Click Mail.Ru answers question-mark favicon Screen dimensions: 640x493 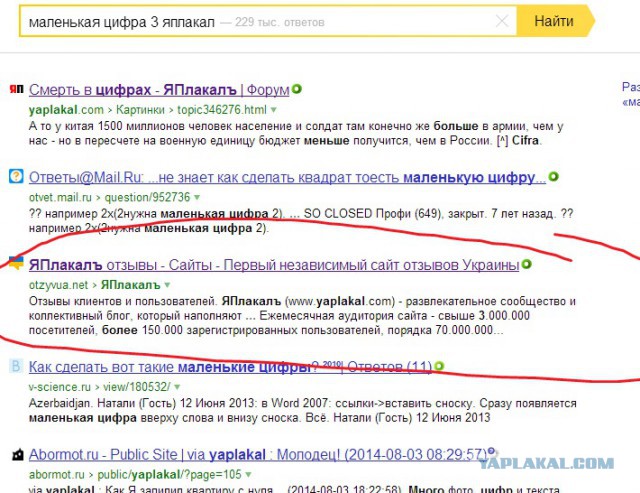pyautogui.click(x=16, y=177)
